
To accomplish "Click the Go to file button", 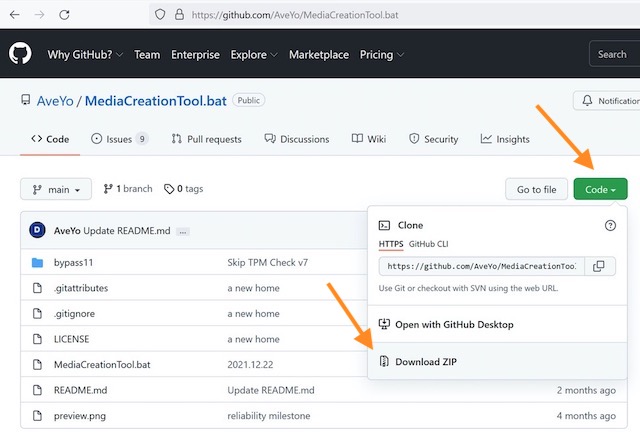I will click(536, 189).
